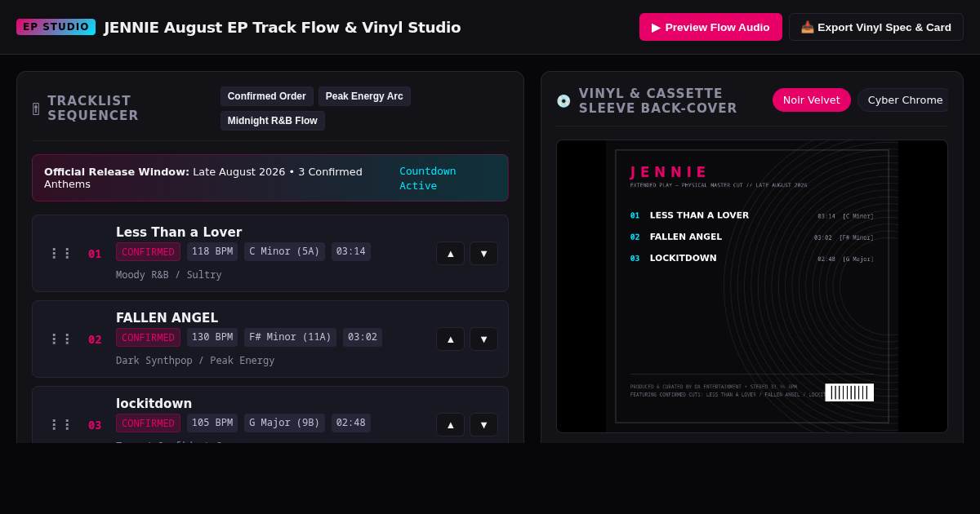Switch sleeve theme to Cyber Chrome
The width and height of the screenshot is (980, 514).
tap(903, 100)
